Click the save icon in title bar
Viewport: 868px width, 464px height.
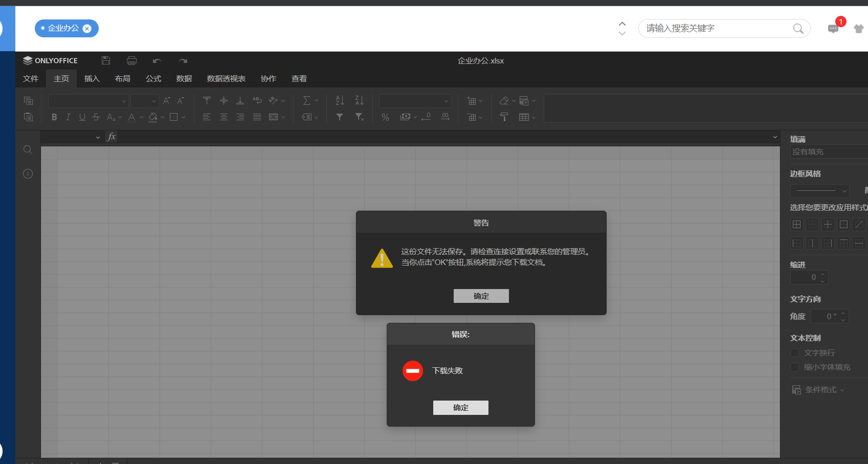[106, 60]
